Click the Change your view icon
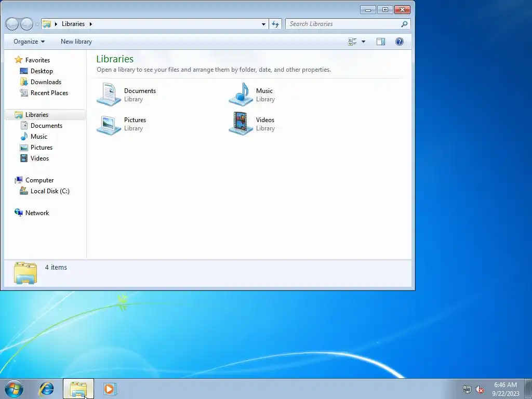Image resolution: width=532 pixels, height=399 pixels. (x=352, y=42)
